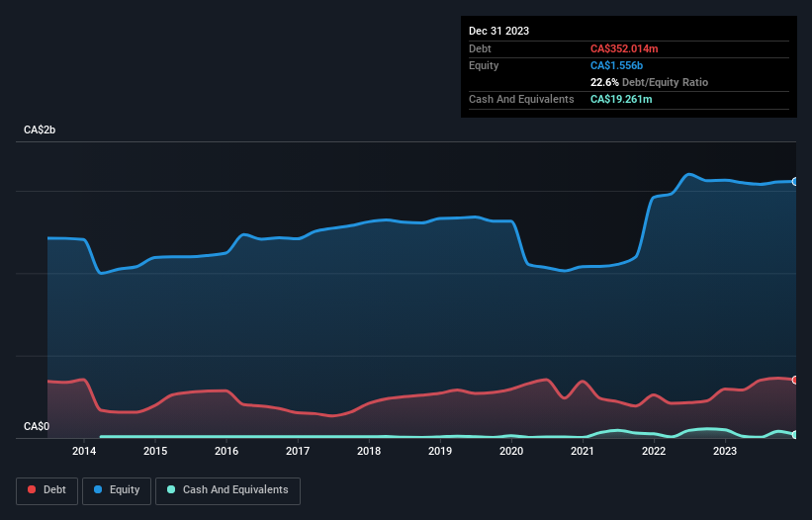Select the 2020 x-axis label

[511, 451]
